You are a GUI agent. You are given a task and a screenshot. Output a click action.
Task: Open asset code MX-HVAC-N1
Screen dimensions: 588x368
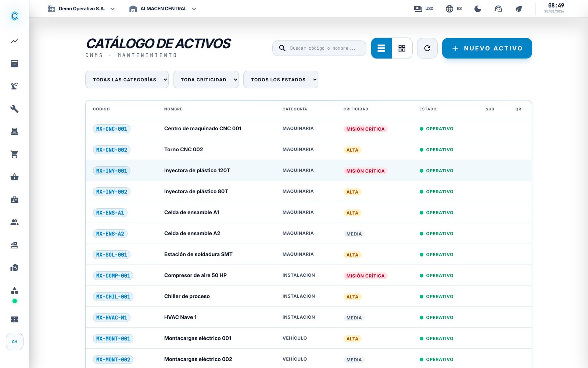[112, 318]
